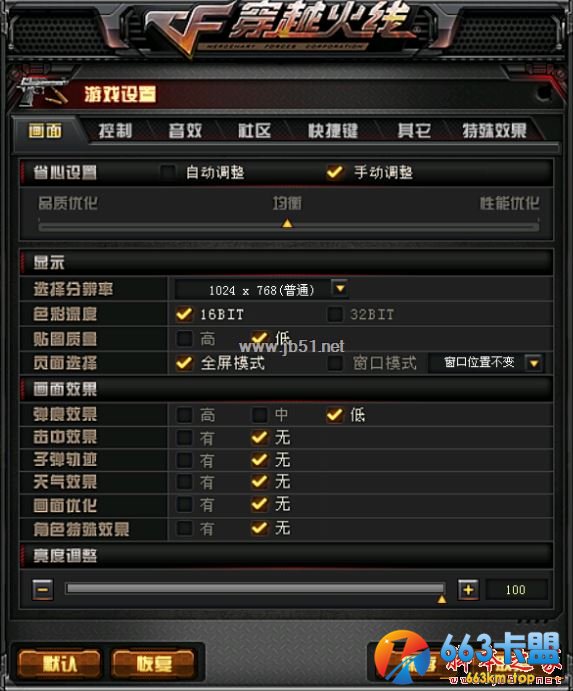The image size is (573, 691).
Task: Click the 默认 button
Action: (60, 663)
